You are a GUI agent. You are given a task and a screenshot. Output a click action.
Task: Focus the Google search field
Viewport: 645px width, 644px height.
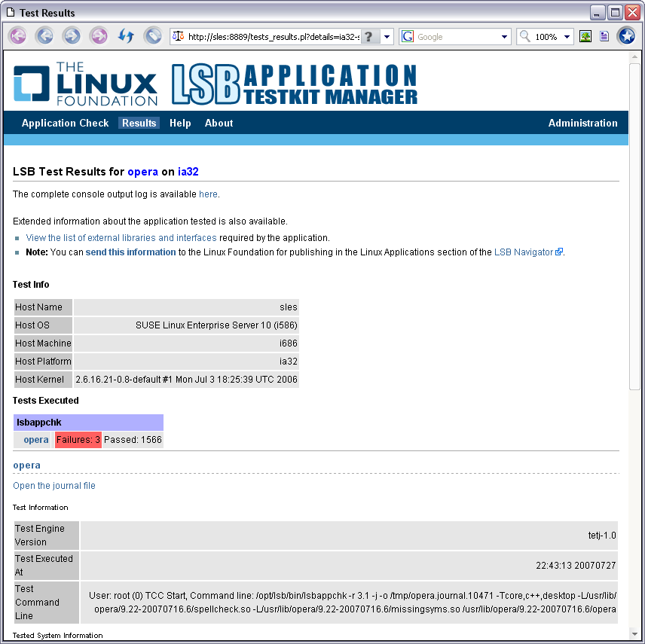tap(457, 37)
